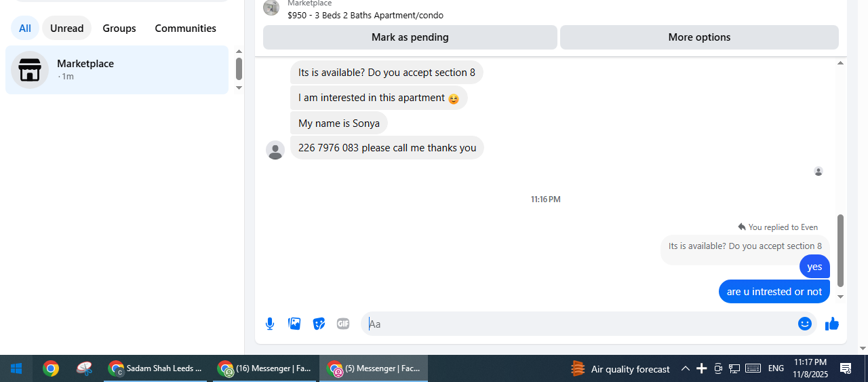Click the message input field
Screen dimensions: 868x382
coord(580,324)
